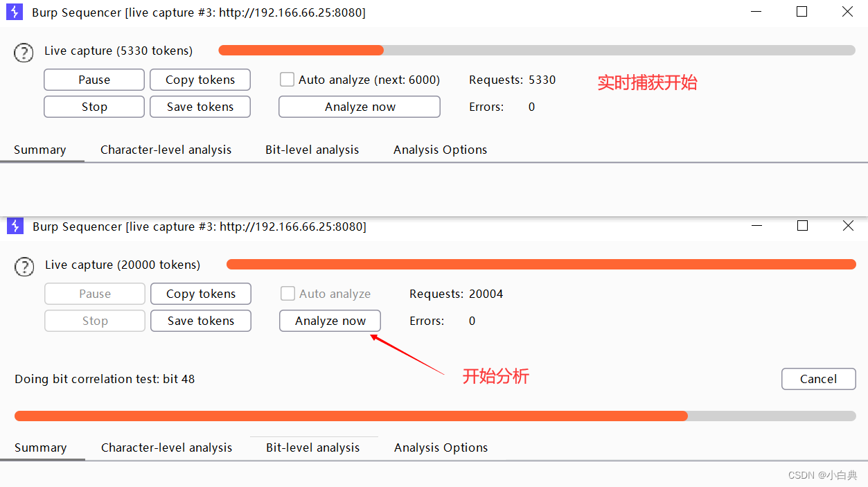The width and height of the screenshot is (868, 487).
Task: Click the 5330 tokens live capture progress bar
Action: [537, 50]
